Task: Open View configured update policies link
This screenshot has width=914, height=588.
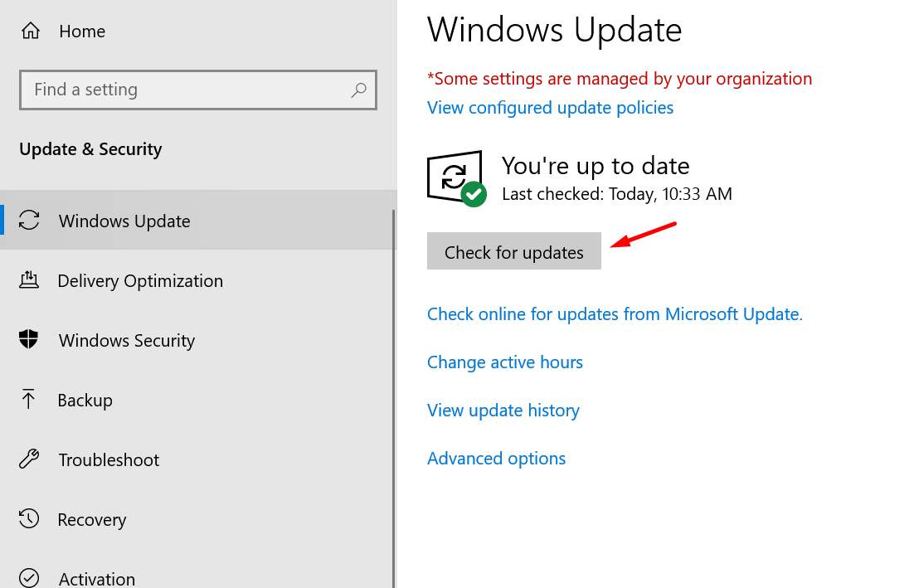Action: (x=550, y=108)
